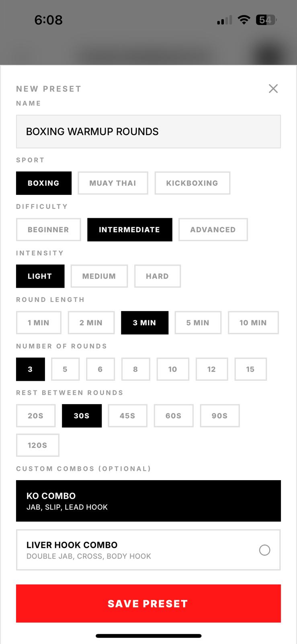Choose 5 MIN round length
The height and width of the screenshot is (644, 297).
tap(198, 323)
